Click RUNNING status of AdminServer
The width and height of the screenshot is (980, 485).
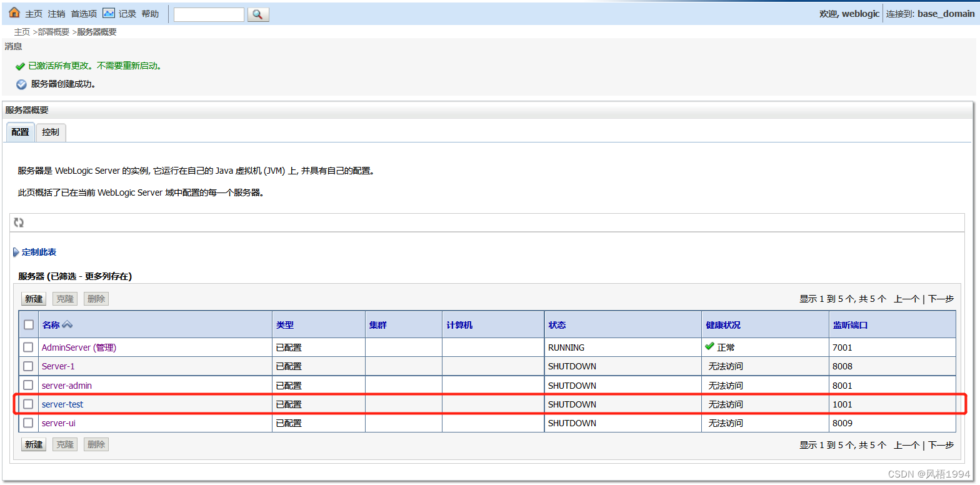click(566, 347)
